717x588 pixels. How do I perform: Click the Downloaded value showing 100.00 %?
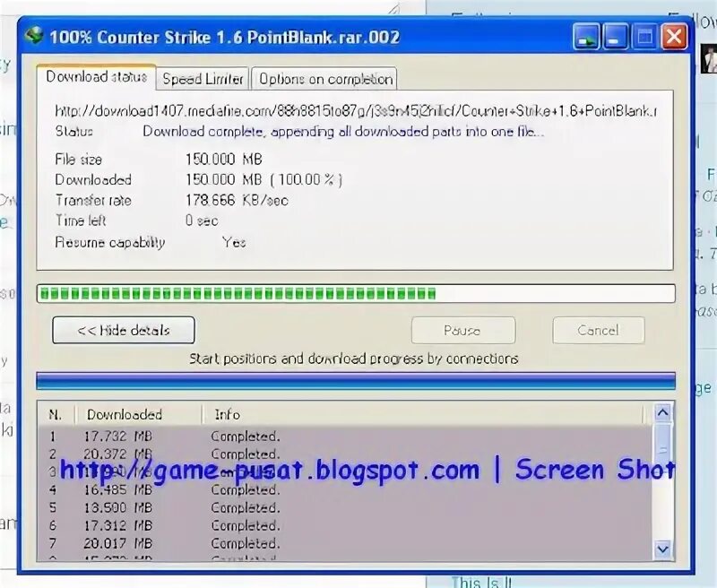[x=263, y=179]
